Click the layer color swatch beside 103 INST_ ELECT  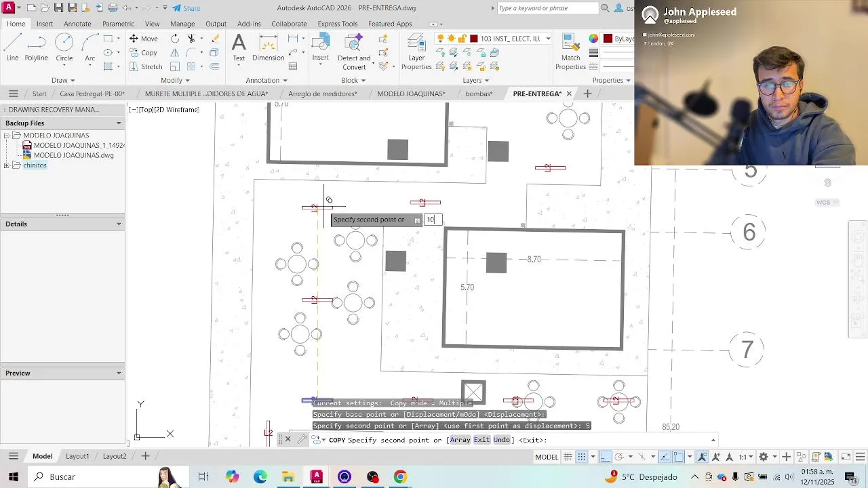click(x=473, y=39)
